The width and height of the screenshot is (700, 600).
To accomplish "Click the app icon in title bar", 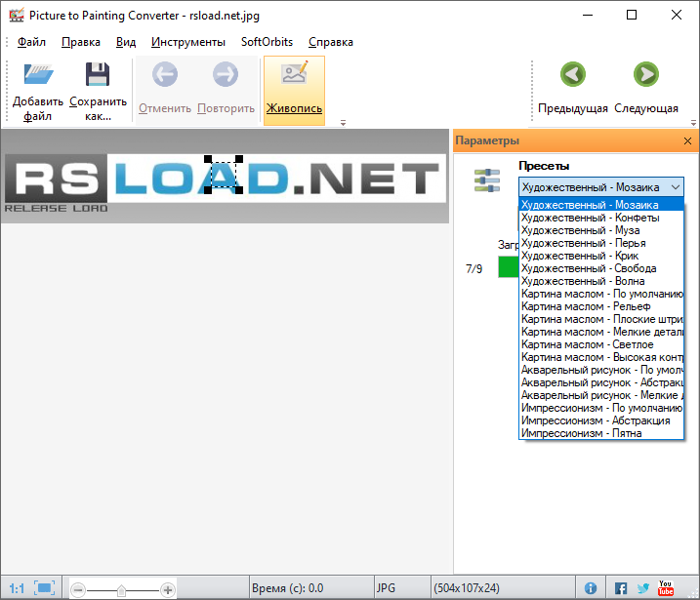I will pos(17,16).
